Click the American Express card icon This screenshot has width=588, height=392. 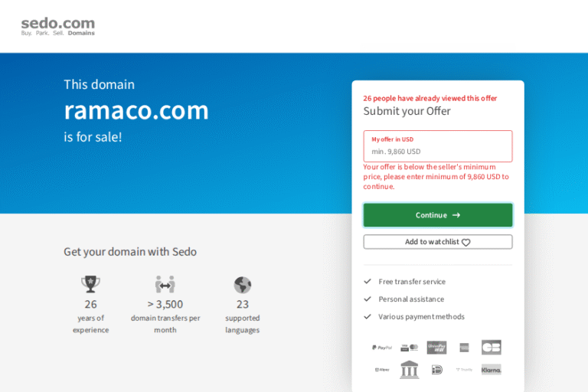[464, 348]
